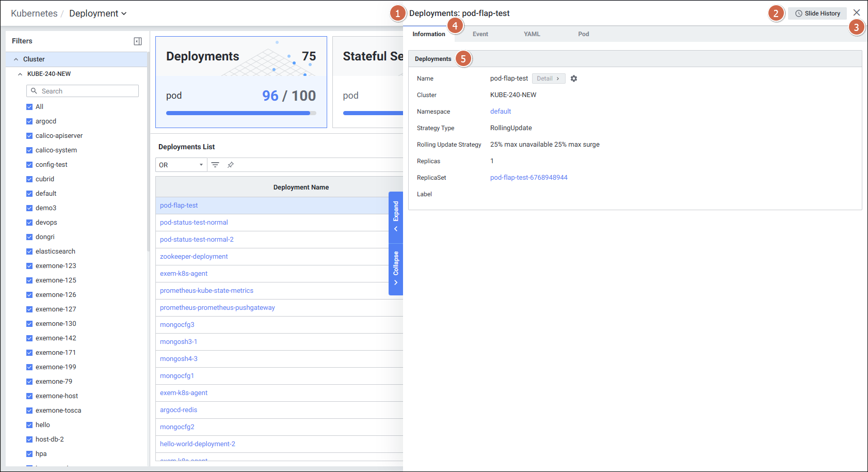Click the pin icon in filter bar
The width and height of the screenshot is (868, 472).
(x=231, y=165)
